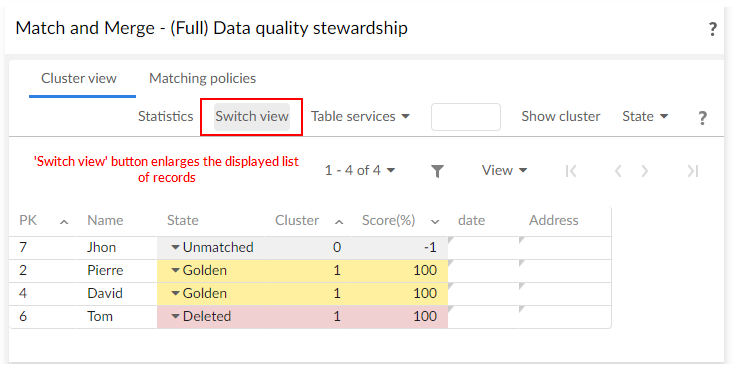Viewport: 733px width, 371px height.
Task: Jump to the last page of records
Action: point(693,171)
